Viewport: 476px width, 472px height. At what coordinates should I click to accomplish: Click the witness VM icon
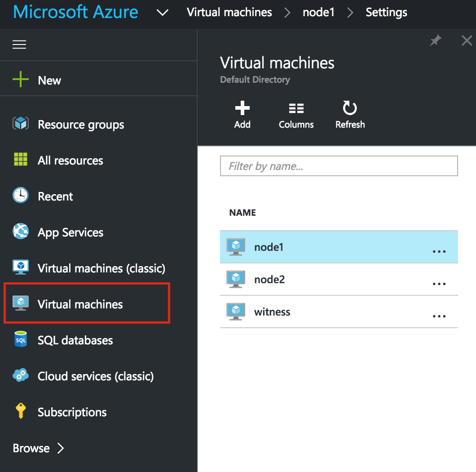coord(236,312)
